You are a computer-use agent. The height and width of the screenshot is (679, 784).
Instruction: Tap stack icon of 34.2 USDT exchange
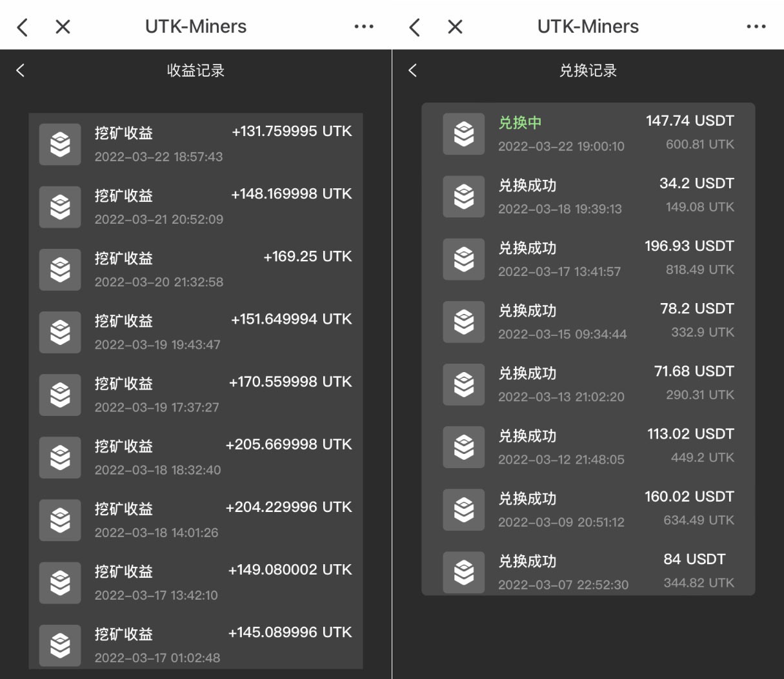point(463,197)
